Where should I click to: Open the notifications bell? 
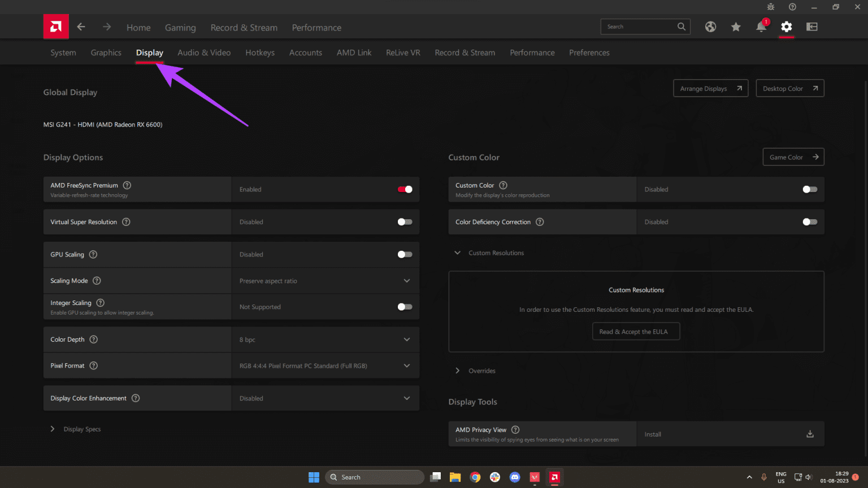click(761, 27)
